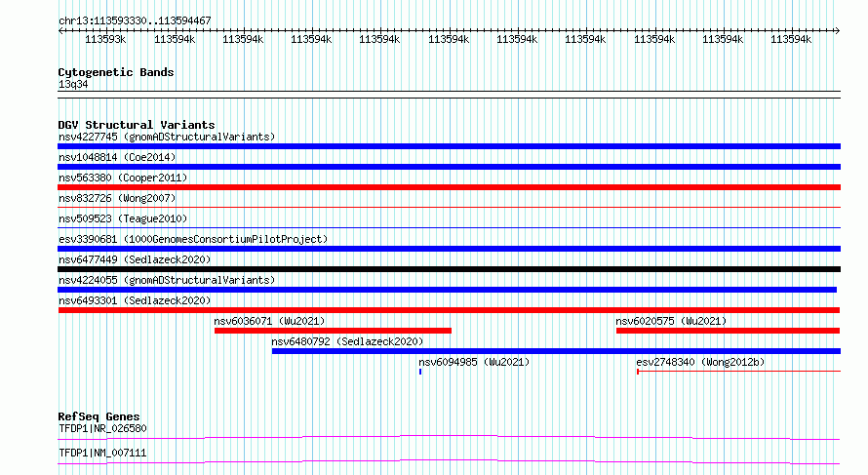868x475 pixels.
Task: Click the magenta line of transcript NM_007111
Action: click(x=449, y=461)
